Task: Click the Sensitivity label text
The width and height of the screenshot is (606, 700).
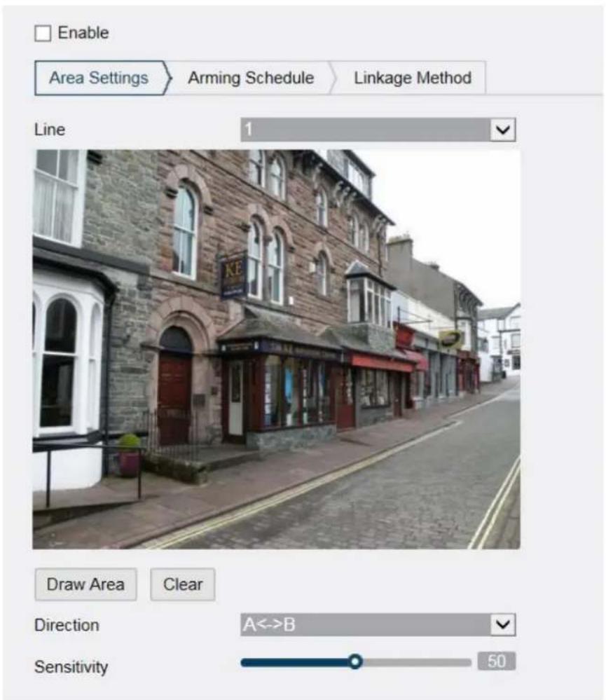Action: 71,667
